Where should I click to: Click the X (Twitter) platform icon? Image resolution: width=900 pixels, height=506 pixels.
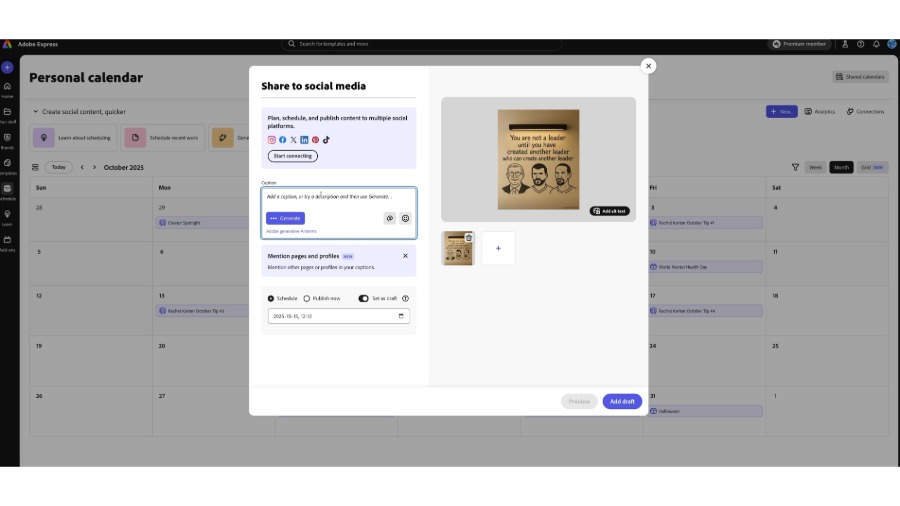pyautogui.click(x=293, y=140)
